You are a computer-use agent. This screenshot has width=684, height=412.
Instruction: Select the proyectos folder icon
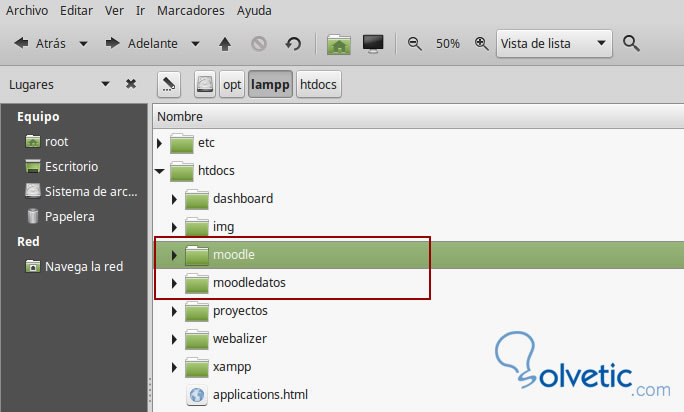pos(197,311)
